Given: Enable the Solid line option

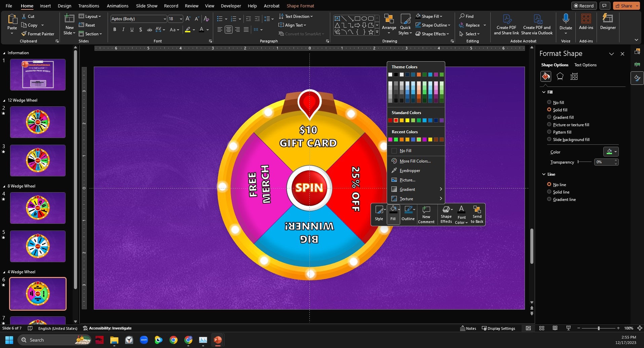Looking at the screenshot, I should click(550, 192).
